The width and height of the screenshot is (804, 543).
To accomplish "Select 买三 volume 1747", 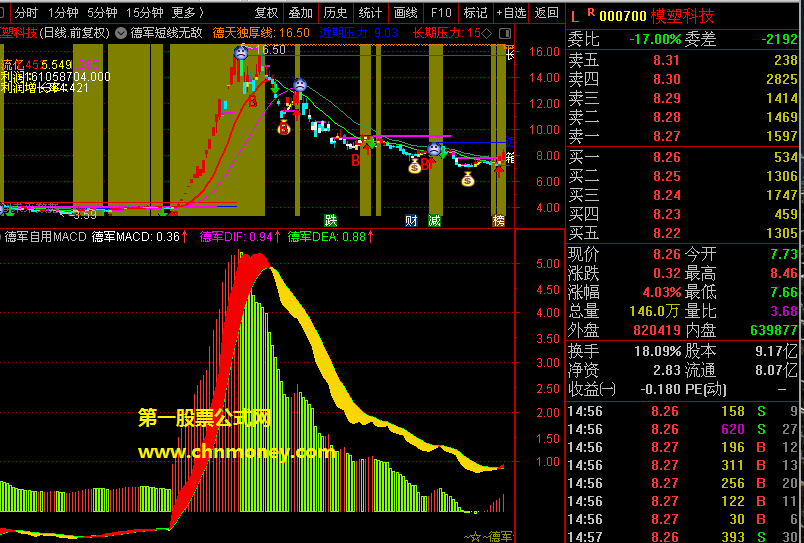I will pyautogui.click(x=782, y=195).
